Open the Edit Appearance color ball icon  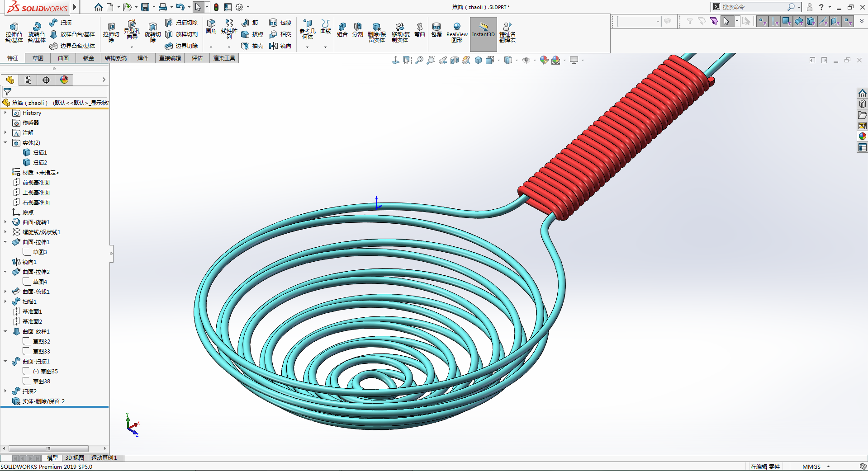544,60
